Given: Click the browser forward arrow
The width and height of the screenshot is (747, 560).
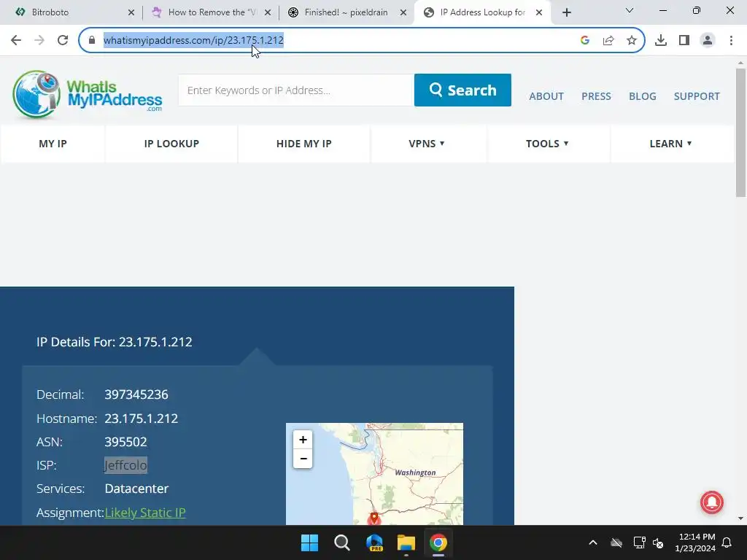Looking at the screenshot, I should tap(39, 41).
